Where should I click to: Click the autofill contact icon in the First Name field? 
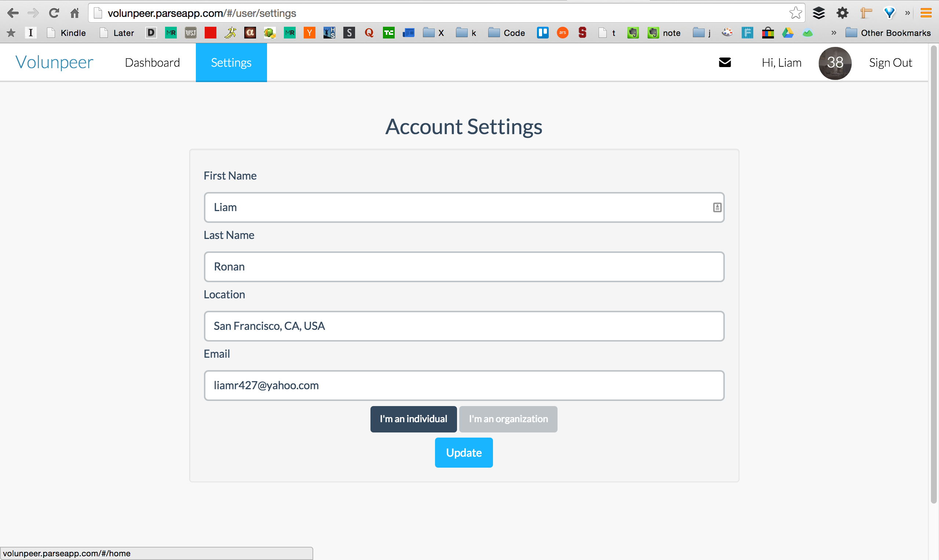(717, 207)
